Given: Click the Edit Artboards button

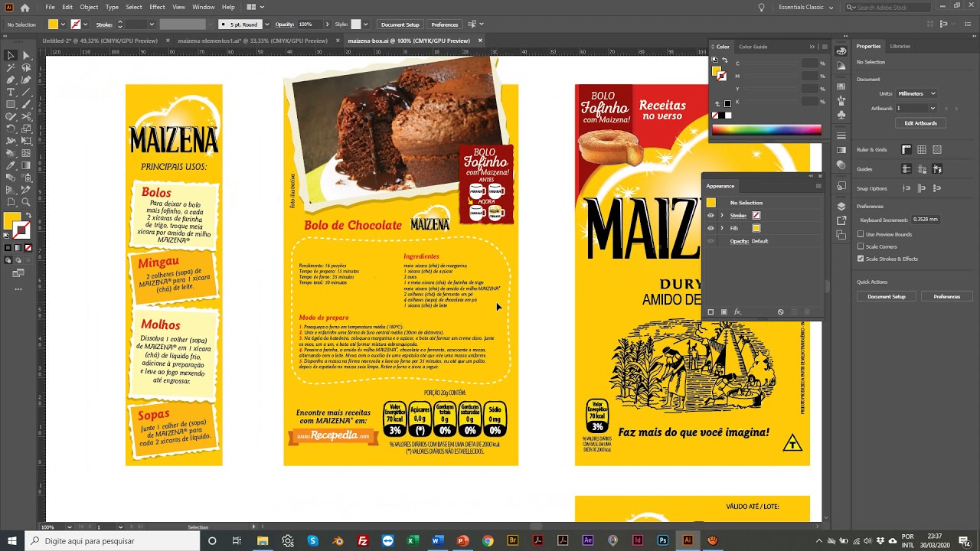Looking at the screenshot, I should click(x=920, y=123).
